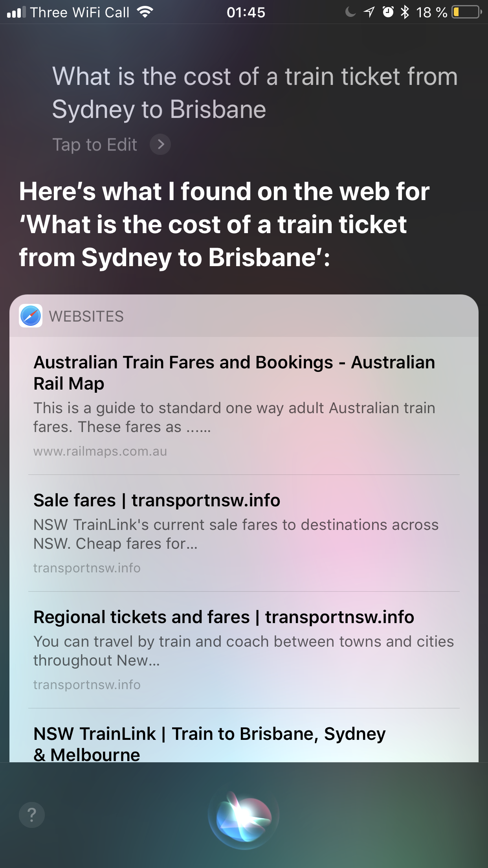This screenshot has width=488, height=868.
Task: Tap the www.railmaps.com.au URL
Action: point(100,451)
